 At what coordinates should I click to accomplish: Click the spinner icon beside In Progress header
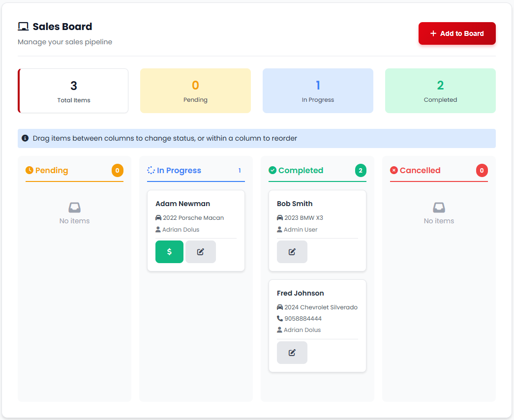pos(151,170)
